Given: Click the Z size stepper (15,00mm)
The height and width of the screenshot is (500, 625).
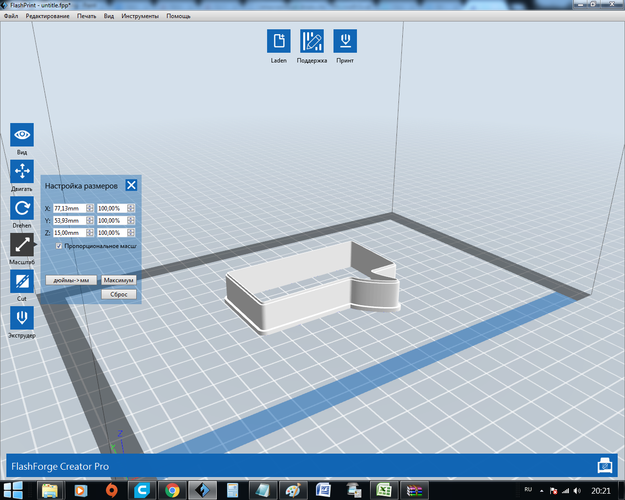Looking at the screenshot, I should coord(90,232).
